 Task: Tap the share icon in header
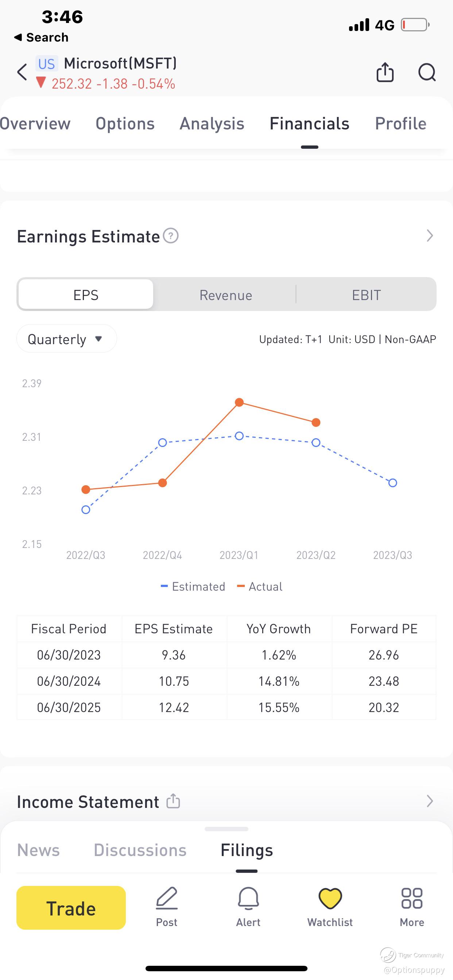coord(385,72)
